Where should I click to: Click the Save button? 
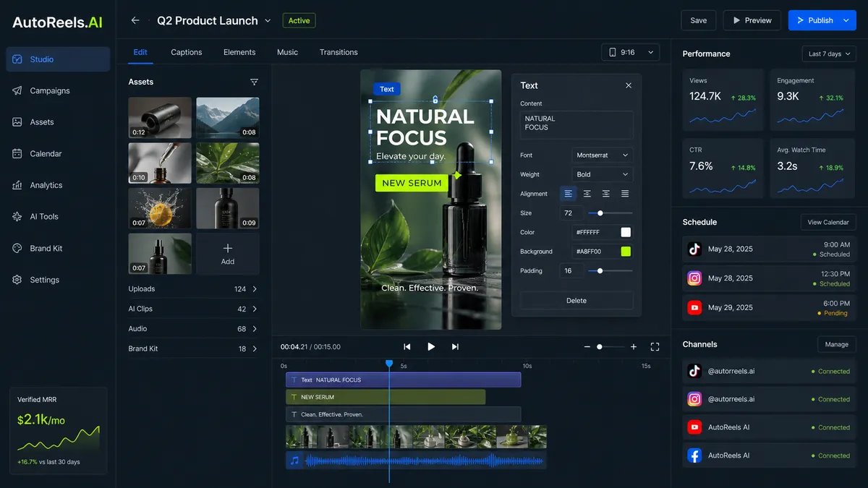pyautogui.click(x=699, y=20)
